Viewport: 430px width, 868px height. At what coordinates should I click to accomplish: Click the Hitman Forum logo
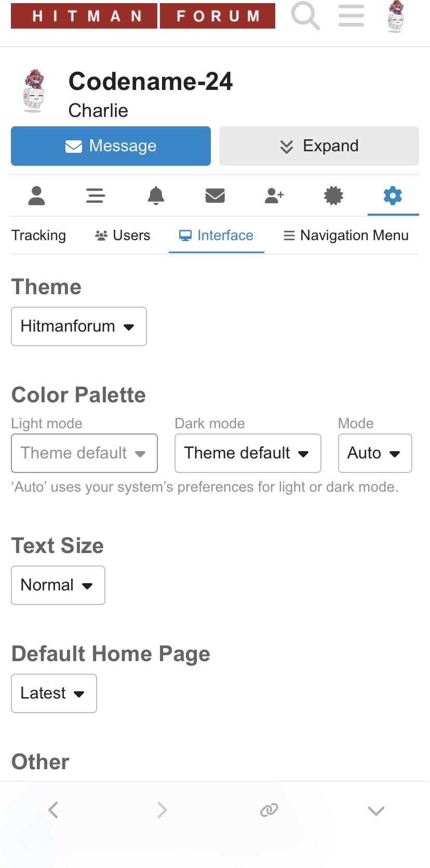pos(143,16)
